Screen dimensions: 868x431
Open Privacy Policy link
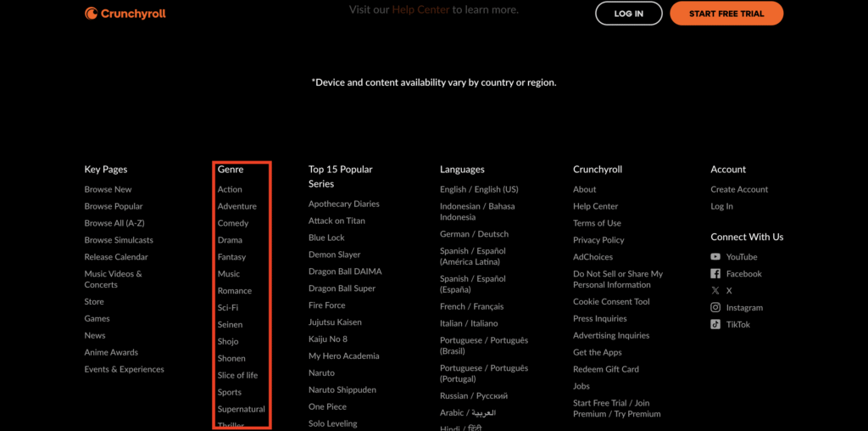coord(598,240)
